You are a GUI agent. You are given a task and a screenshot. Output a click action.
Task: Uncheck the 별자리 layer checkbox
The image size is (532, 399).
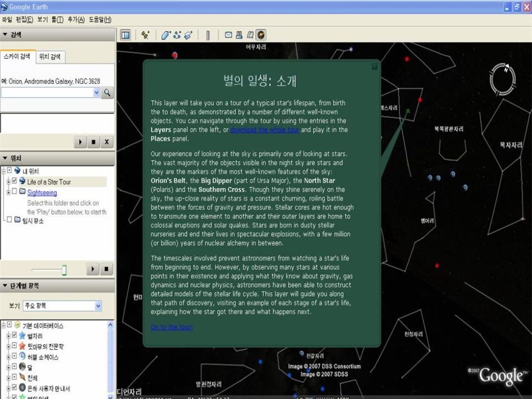[14, 335]
